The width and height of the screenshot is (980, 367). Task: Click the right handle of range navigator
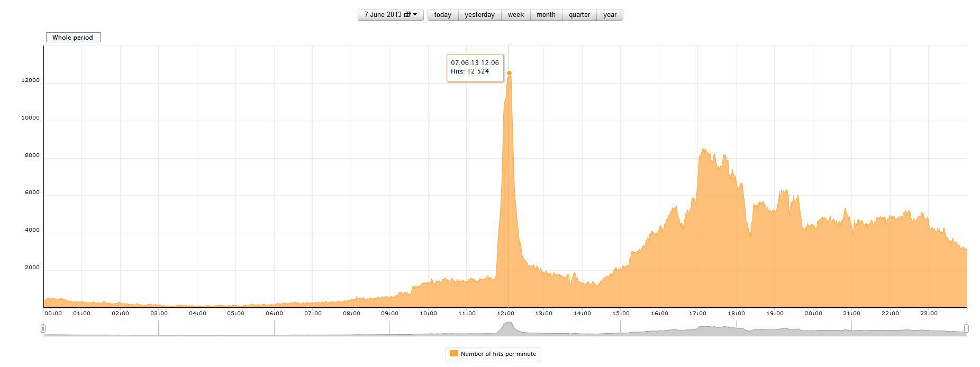click(x=966, y=329)
